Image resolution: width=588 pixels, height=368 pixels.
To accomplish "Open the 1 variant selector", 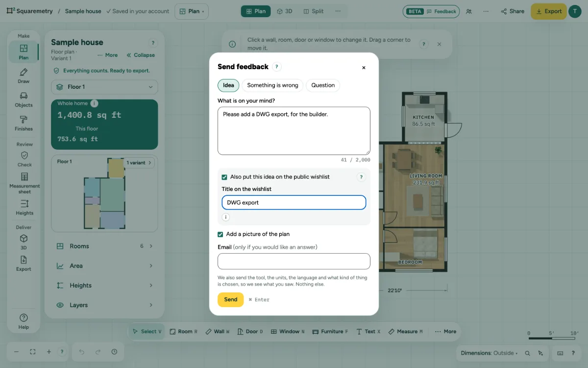I will click(139, 163).
